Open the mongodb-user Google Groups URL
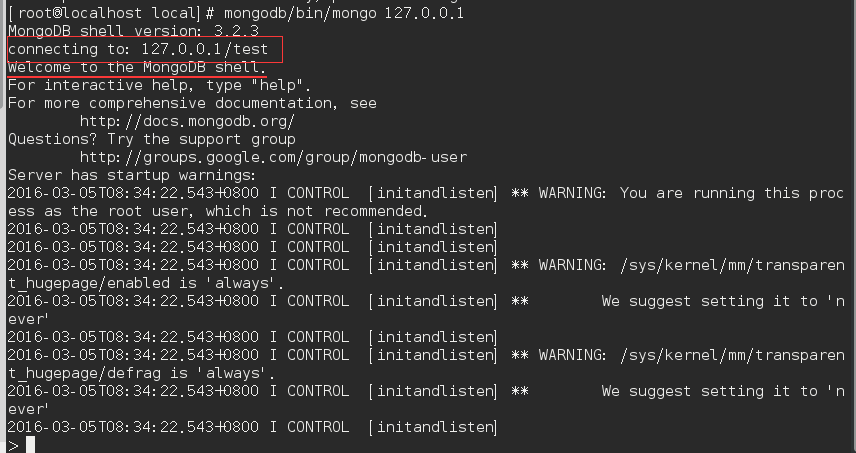 [273, 157]
